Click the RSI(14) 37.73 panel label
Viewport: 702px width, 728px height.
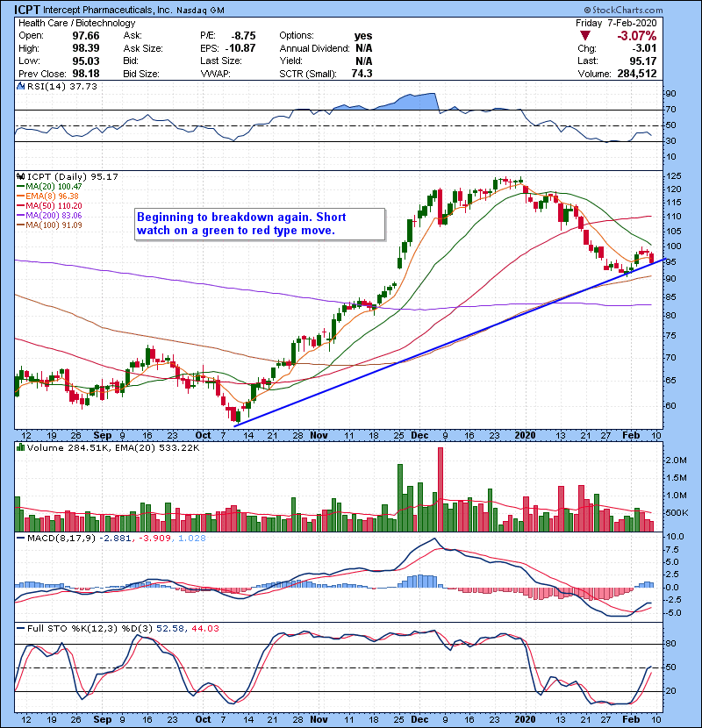coord(62,86)
